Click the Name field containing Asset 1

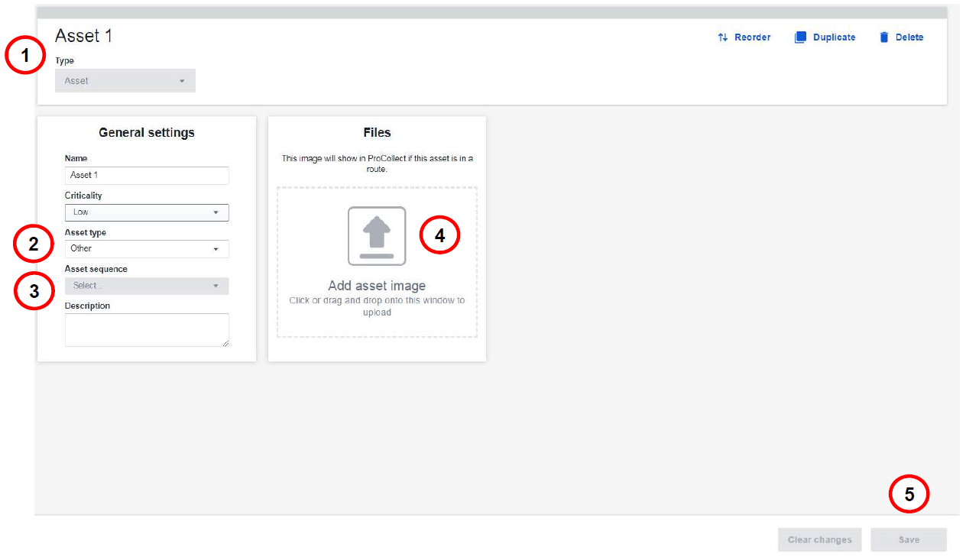[x=147, y=175]
